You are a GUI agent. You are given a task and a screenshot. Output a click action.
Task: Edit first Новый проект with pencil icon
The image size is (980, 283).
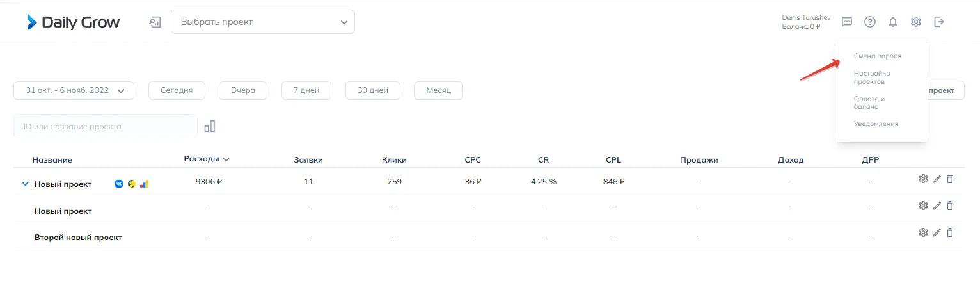coord(937,179)
